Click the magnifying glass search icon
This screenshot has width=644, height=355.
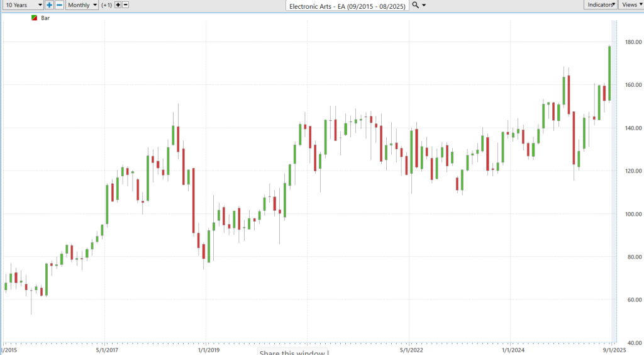[415, 5]
